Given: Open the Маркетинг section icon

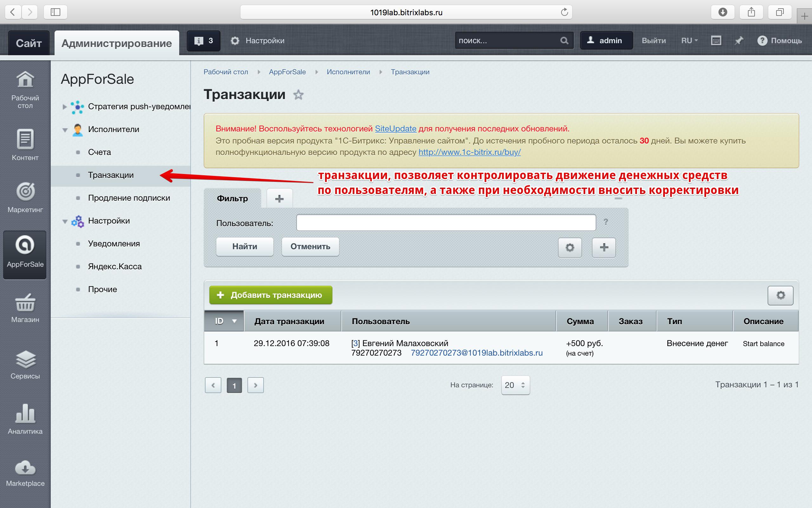Looking at the screenshot, I should (x=25, y=197).
